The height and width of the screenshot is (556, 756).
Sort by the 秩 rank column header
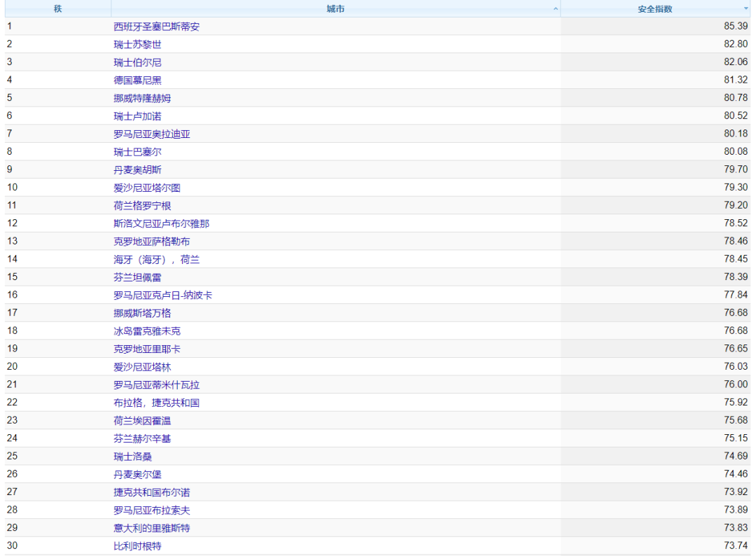click(58, 8)
